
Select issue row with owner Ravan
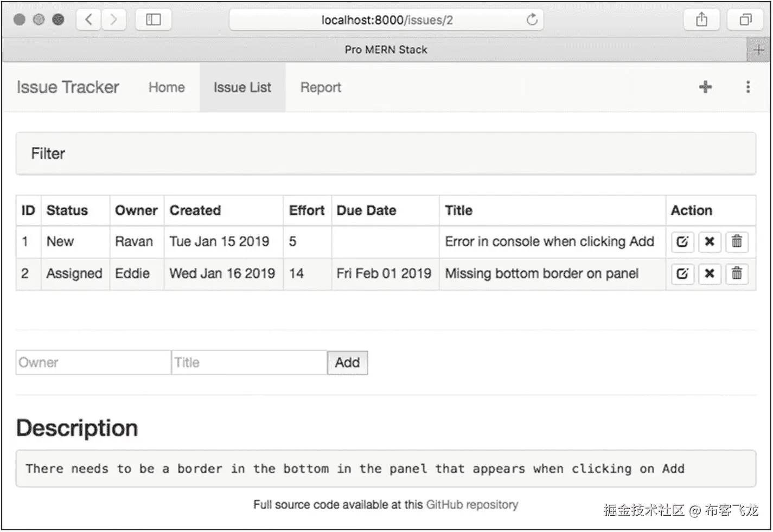pyautogui.click(x=386, y=242)
